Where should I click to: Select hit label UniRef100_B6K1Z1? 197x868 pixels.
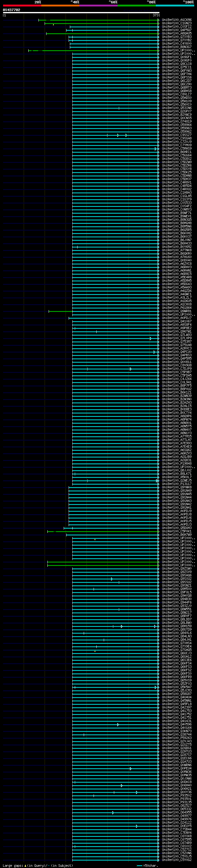(x=177, y=392)
